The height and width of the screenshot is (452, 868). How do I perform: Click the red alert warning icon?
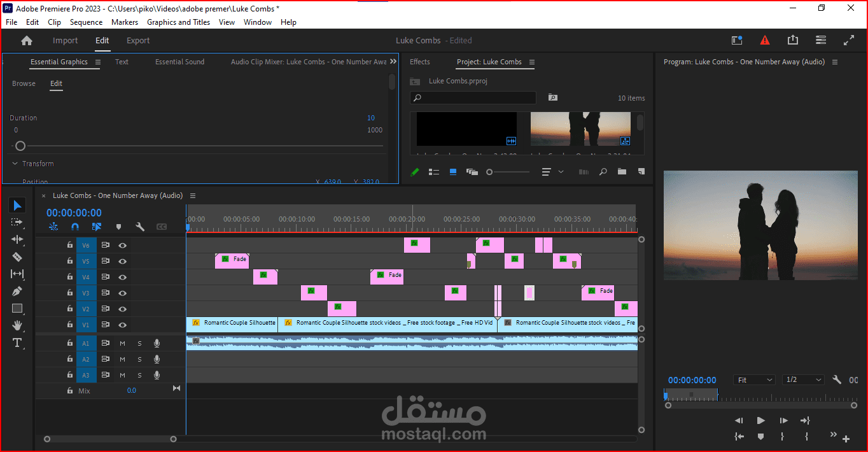(765, 40)
